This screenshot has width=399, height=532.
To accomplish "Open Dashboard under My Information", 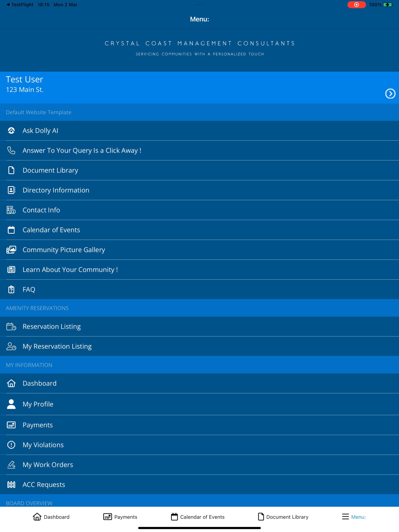I will tap(199, 383).
